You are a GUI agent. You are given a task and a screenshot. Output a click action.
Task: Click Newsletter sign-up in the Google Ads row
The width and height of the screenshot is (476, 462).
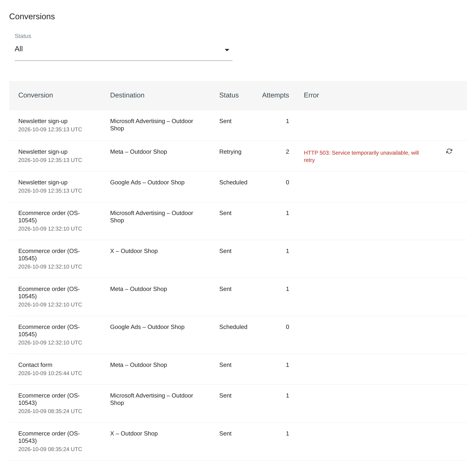pos(43,182)
